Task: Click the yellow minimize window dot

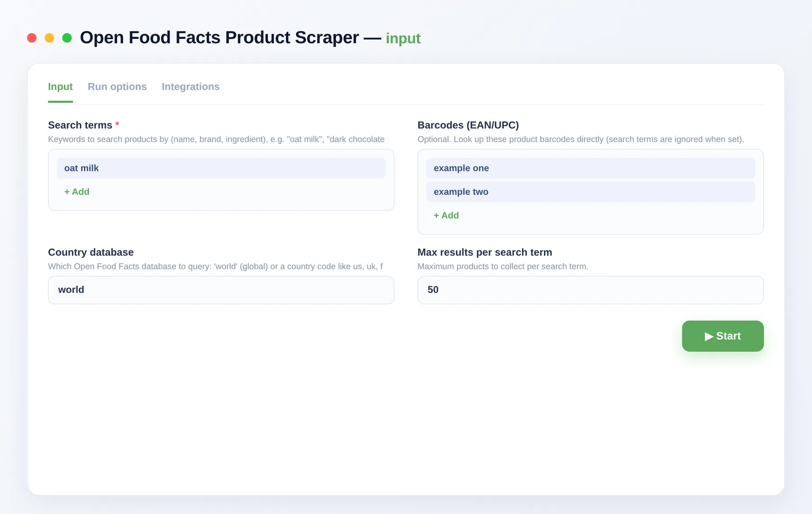Action: point(50,38)
